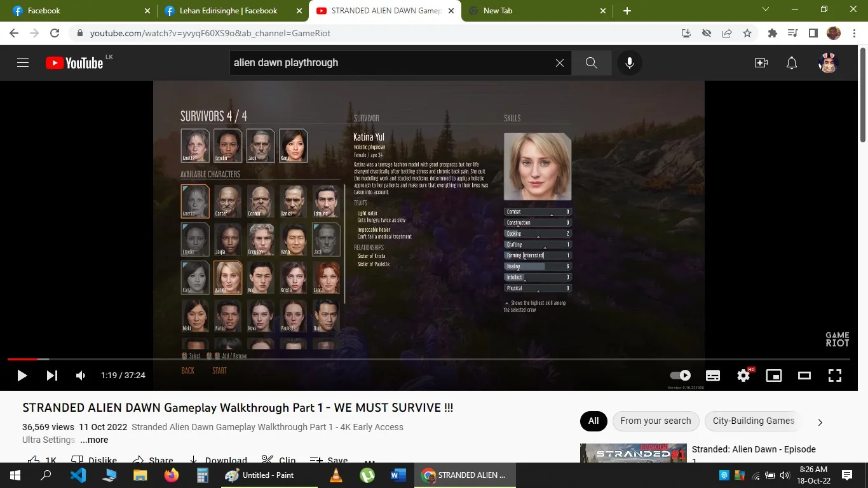This screenshot has height=488, width=868.
Task: Expand the description with ...more
Action: [94, 440]
